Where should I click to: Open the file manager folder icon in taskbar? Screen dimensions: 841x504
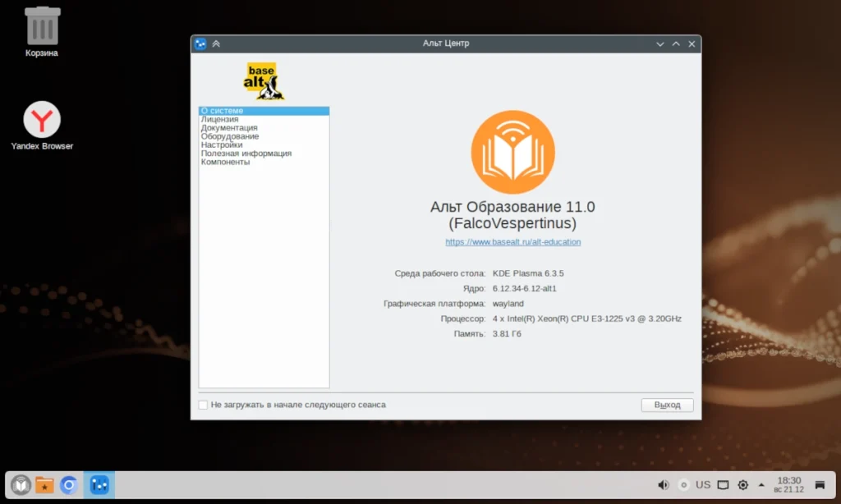point(44,485)
